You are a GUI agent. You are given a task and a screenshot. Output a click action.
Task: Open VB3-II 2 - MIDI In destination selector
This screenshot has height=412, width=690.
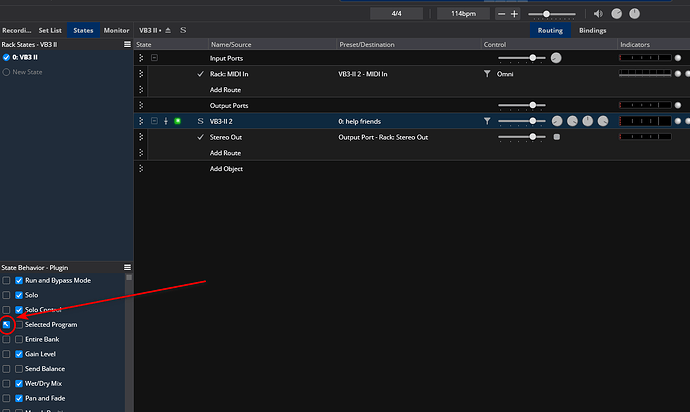(363, 74)
